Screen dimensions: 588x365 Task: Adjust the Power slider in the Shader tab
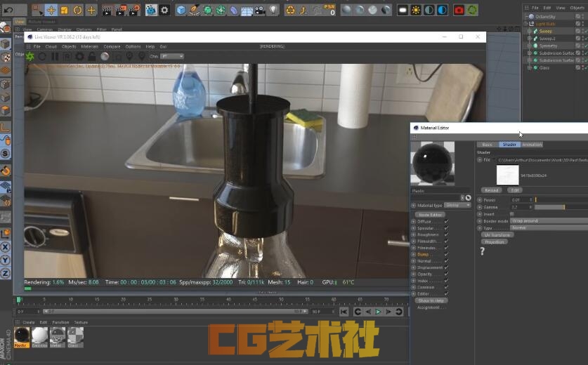[561, 200]
